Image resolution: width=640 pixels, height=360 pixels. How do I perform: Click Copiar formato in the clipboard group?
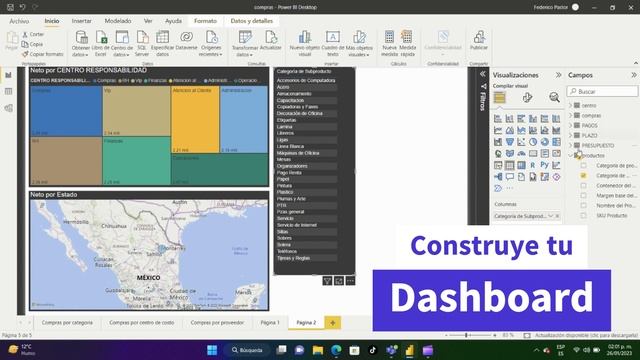[x=43, y=54]
